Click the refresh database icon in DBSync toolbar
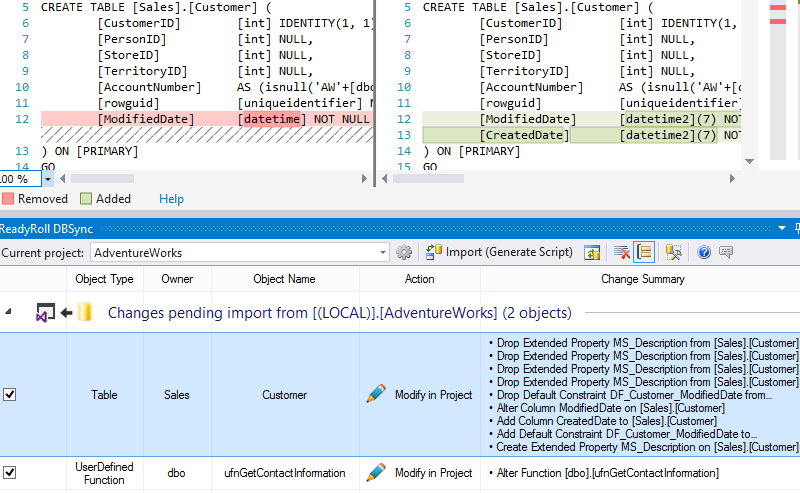 coord(592,253)
